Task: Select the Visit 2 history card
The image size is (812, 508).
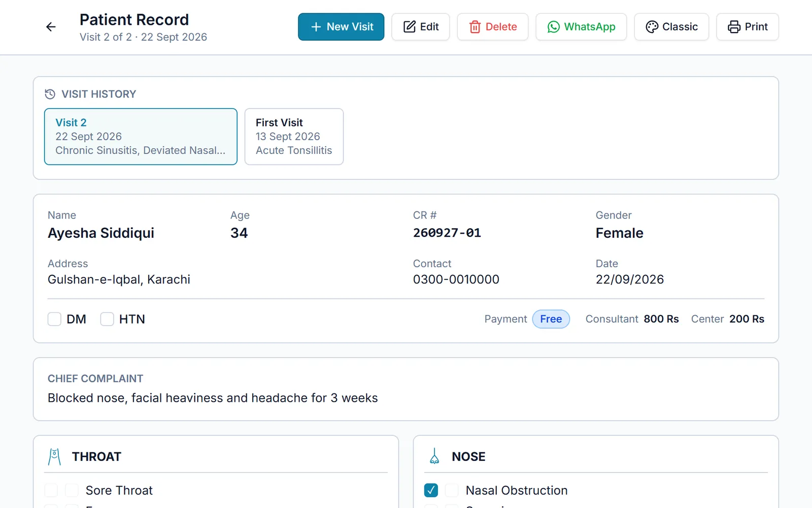Action: tap(141, 137)
